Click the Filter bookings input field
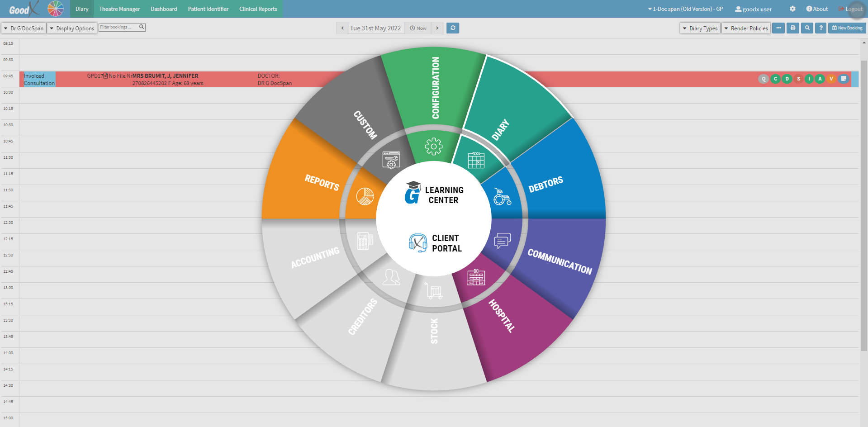Image resolution: width=868 pixels, height=427 pixels. (119, 27)
